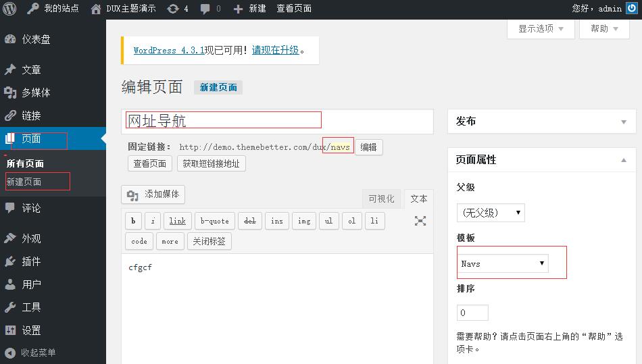Click the ins quicktag button
This screenshot has width=642, height=364.
[x=277, y=221]
